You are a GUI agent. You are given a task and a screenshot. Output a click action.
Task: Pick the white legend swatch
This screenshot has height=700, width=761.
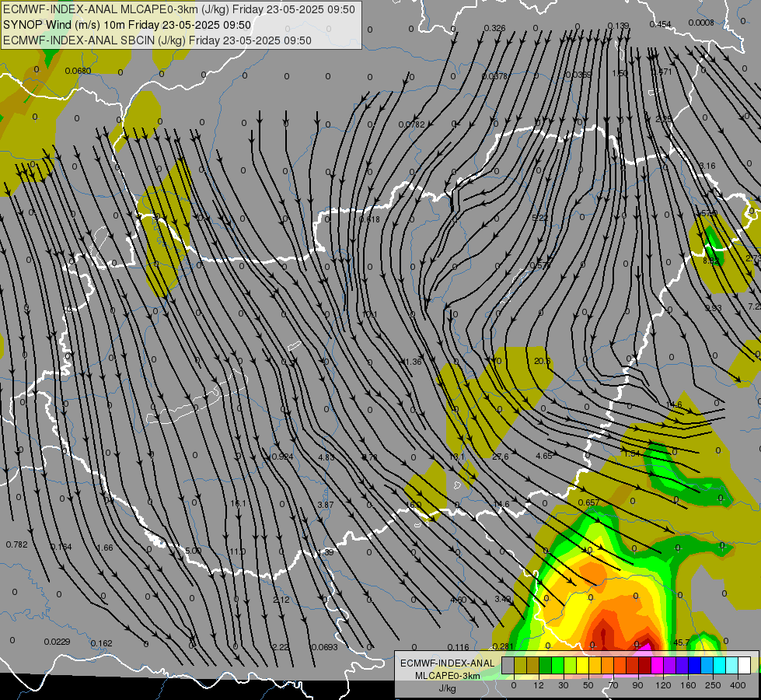[x=744, y=665]
